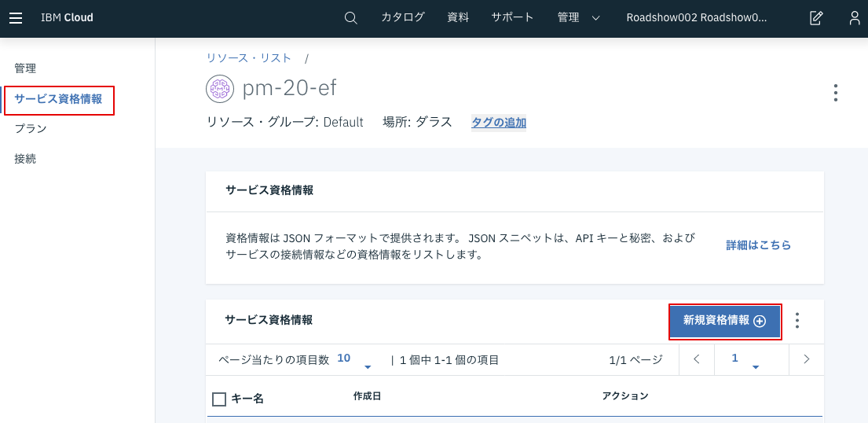The width and height of the screenshot is (868, 423).
Task: Select プラン in the left sidebar
Action: 31,129
